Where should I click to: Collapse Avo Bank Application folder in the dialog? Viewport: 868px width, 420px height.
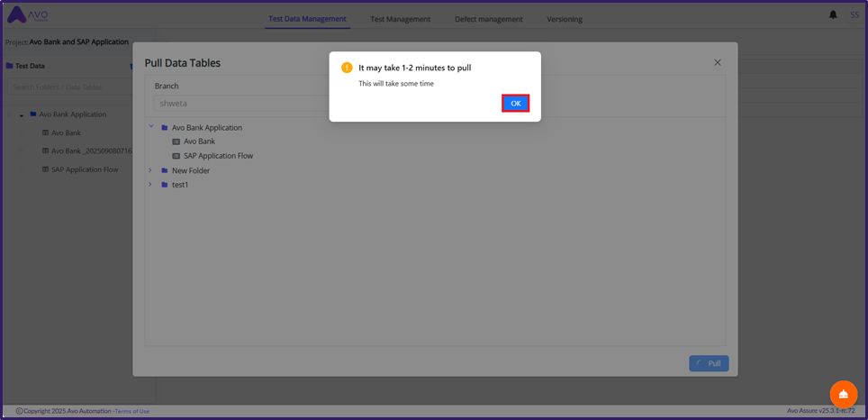click(x=151, y=127)
